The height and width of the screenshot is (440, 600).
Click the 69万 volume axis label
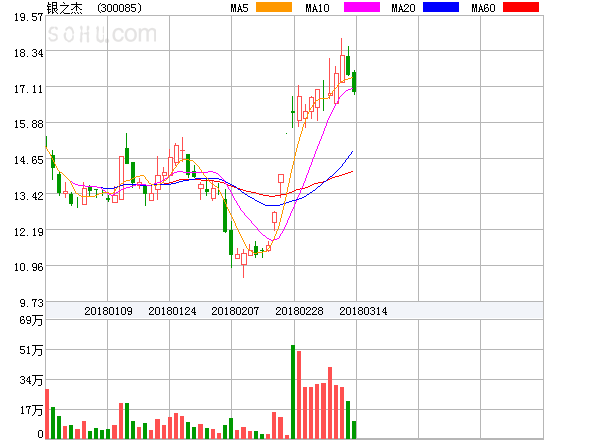(31, 320)
